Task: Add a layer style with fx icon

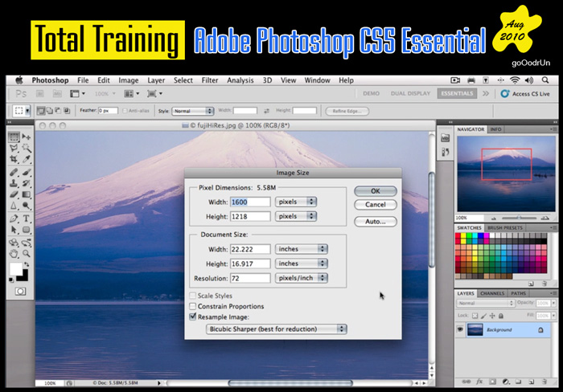Action: (479, 382)
